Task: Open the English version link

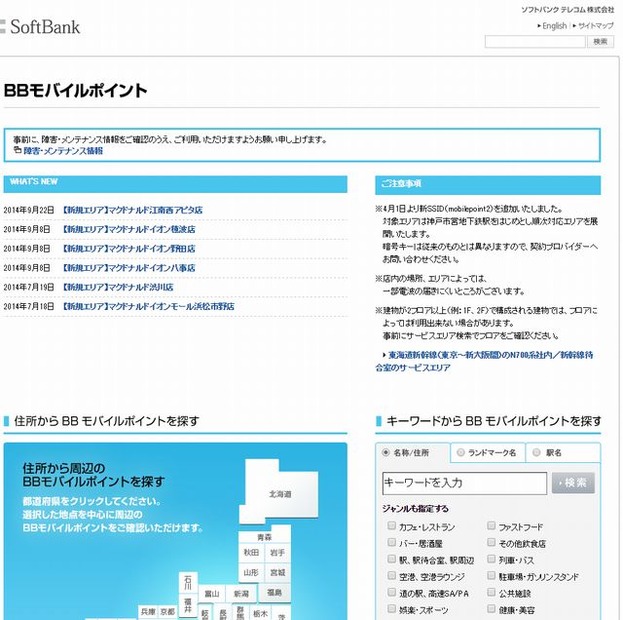Action: point(554,26)
